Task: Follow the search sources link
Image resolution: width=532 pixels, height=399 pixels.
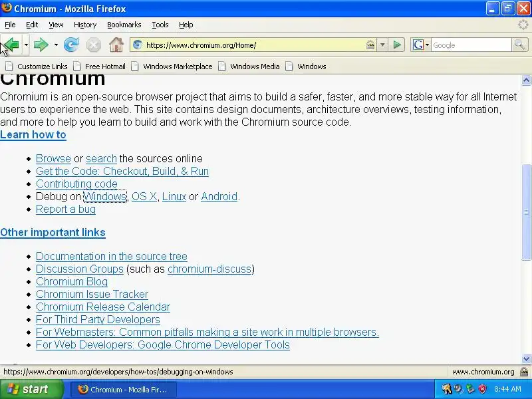Action: pos(101,158)
